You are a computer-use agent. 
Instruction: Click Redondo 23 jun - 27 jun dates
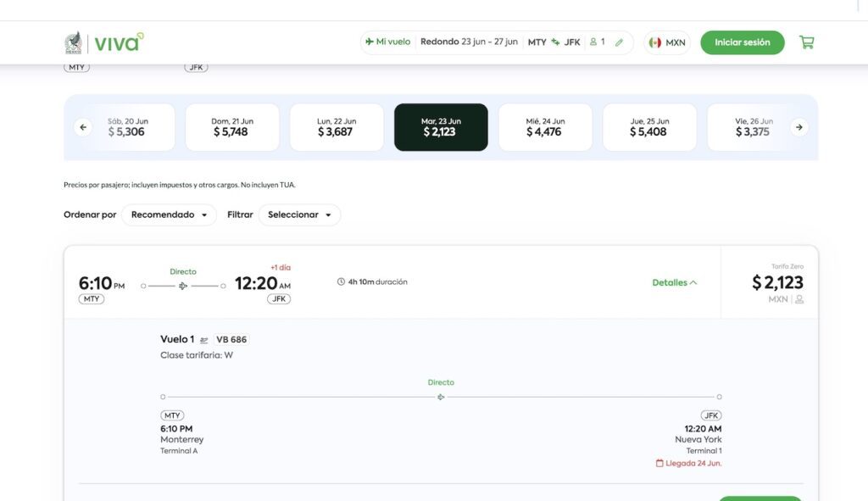[469, 42]
